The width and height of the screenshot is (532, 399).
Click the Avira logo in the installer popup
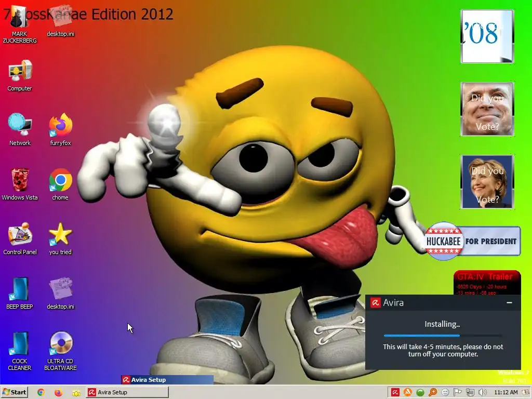click(x=375, y=303)
